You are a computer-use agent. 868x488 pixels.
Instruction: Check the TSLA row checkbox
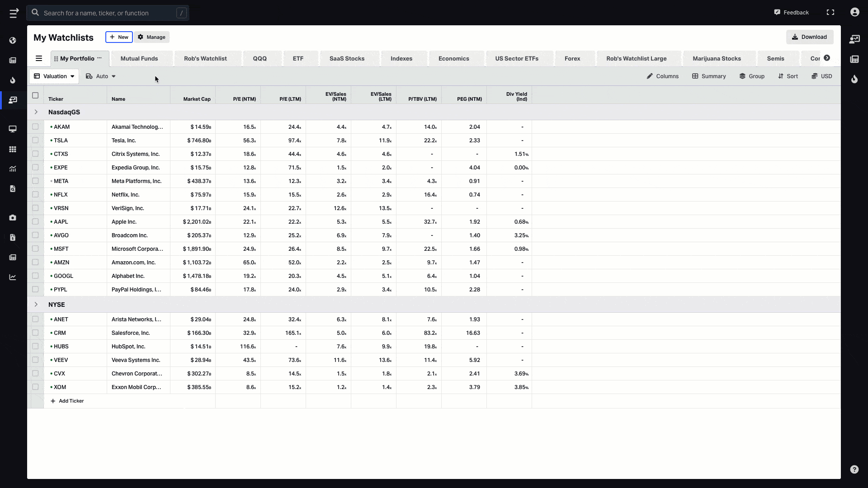coord(35,141)
